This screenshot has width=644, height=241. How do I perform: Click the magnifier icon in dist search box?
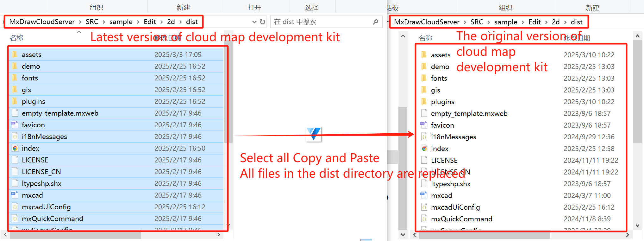[x=375, y=22]
